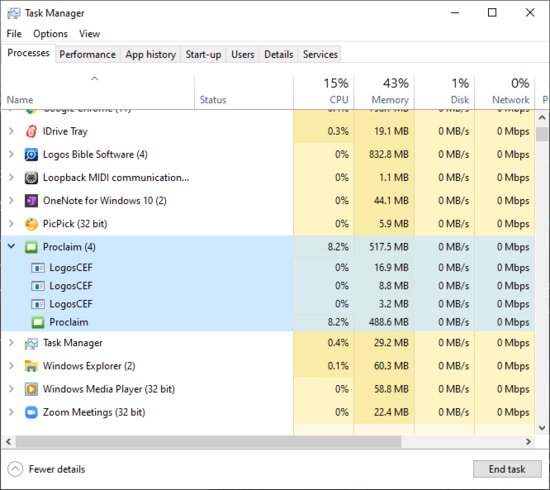The height and width of the screenshot is (490, 550).
Task: Click the Fewer details link
Action: pos(57,469)
